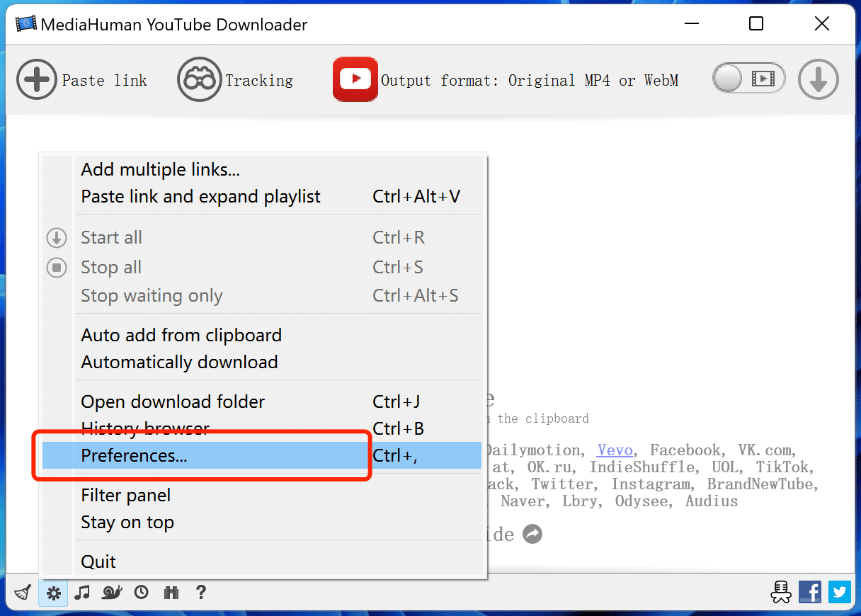Enable Auto add from clipboard
Viewport: 861px width, 616px height.
(x=181, y=335)
